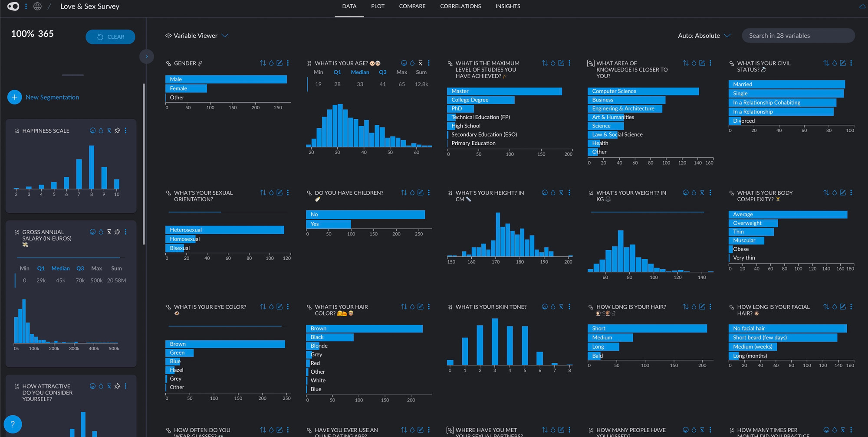Edit the eye color variable
This screenshot has height=437, width=868.
(x=279, y=307)
